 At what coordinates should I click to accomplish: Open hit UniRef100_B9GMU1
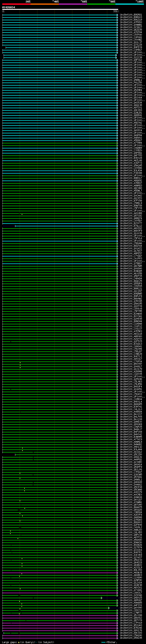131,15
